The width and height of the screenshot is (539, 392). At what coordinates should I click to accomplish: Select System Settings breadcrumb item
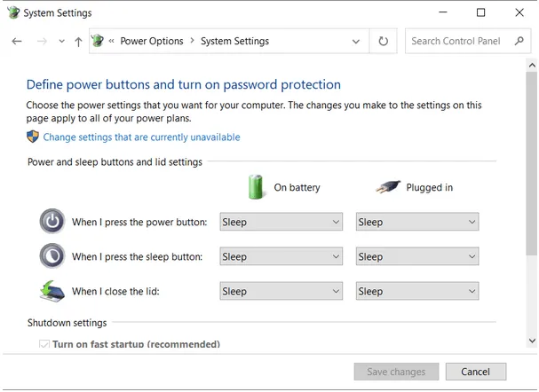(x=234, y=42)
